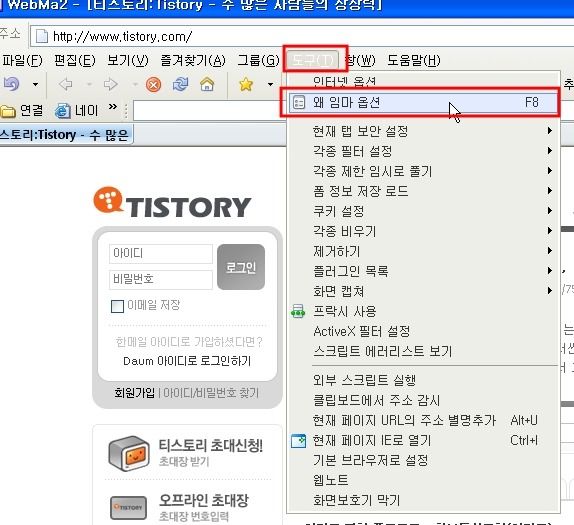The height and width of the screenshot is (525, 574).
Task: Expand 화면 캡쳐 submenu
Action: [x=423, y=291]
